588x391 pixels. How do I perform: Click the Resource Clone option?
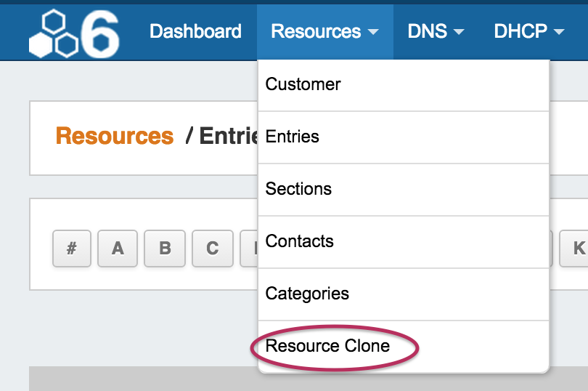[x=327, y=346]
